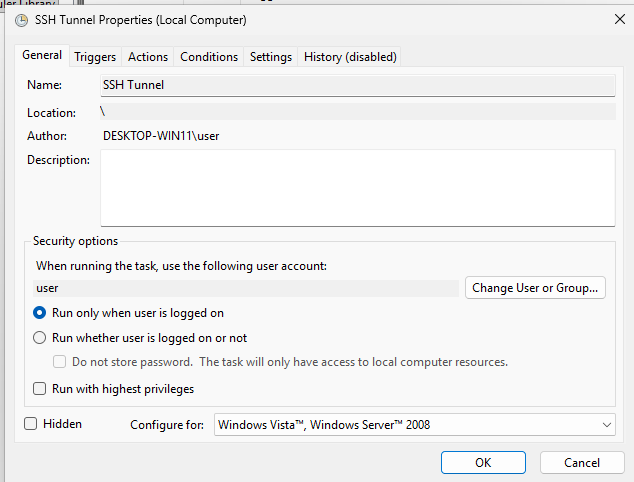Image resolution: width=634 pixels, height=482 pixels.
Task: Tick the Do not store password checkbox
Action: [60, 362]
